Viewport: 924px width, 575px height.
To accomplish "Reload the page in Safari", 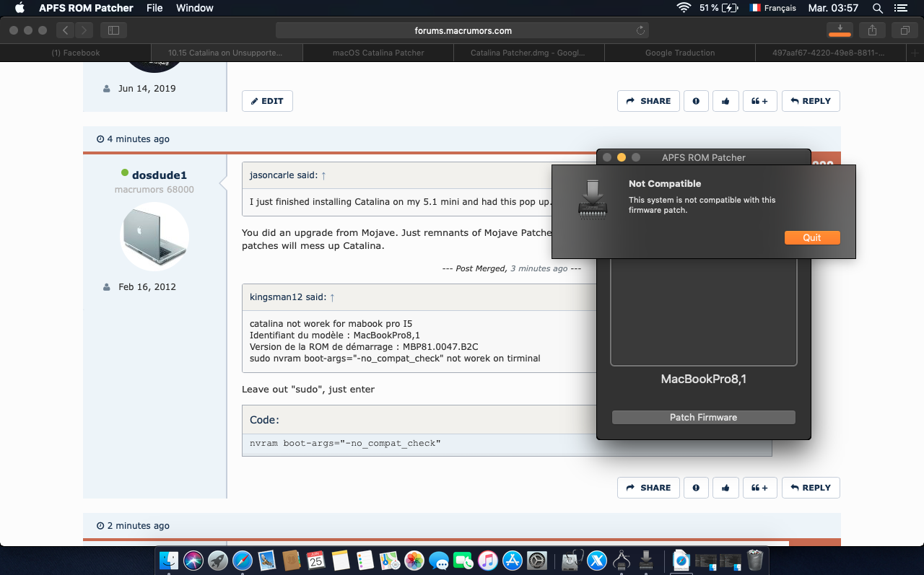I will [640, 30].
